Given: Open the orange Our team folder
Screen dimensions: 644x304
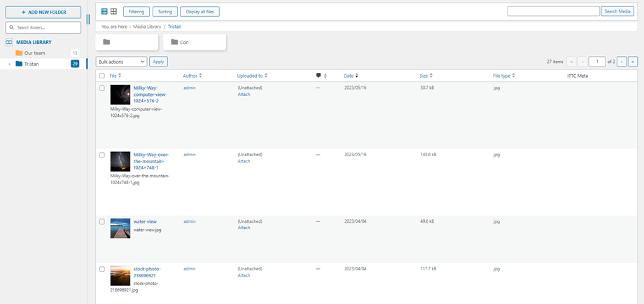Looking at the screenshot, I should 19,53.
